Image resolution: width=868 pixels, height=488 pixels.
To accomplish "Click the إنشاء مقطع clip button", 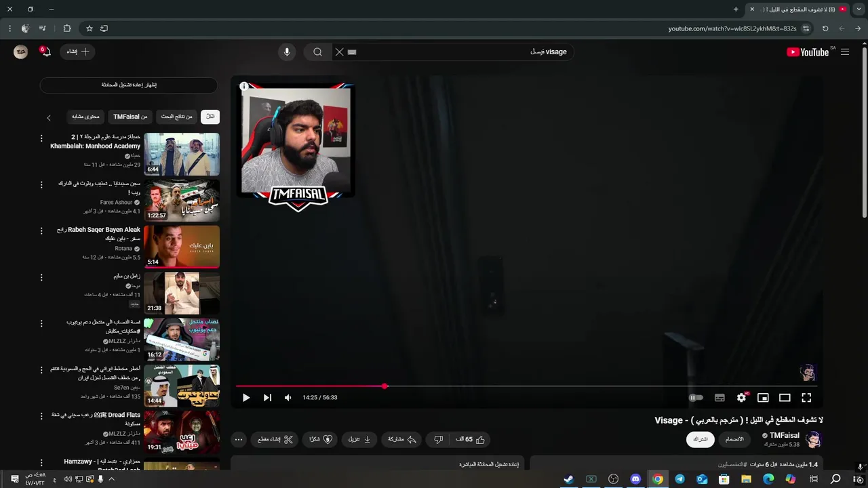I will [275, 439].
